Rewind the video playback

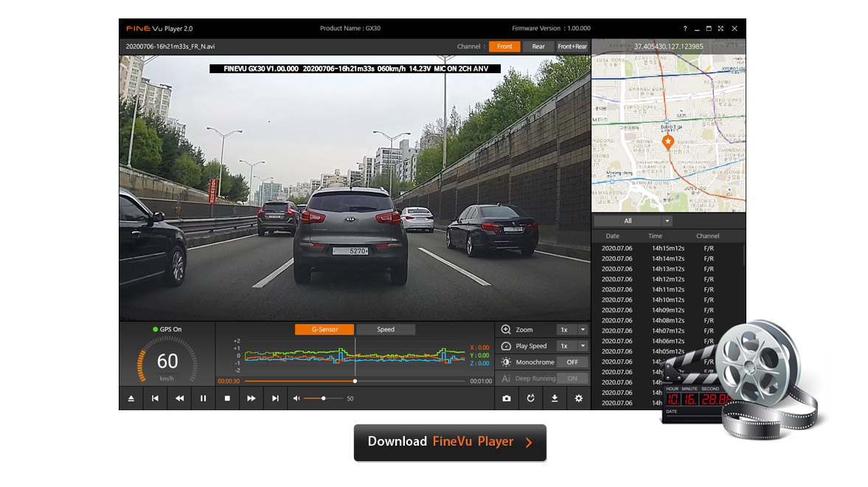click(x=179, y=398)
